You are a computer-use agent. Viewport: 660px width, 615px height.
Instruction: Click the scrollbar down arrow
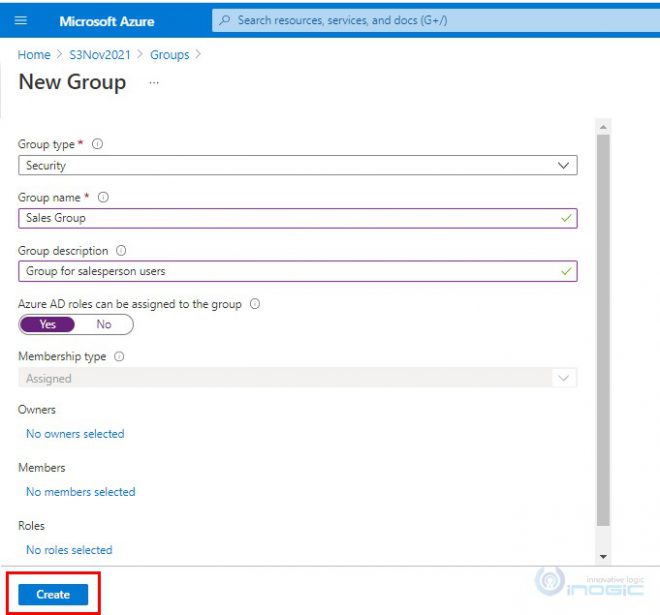point(603,555)
